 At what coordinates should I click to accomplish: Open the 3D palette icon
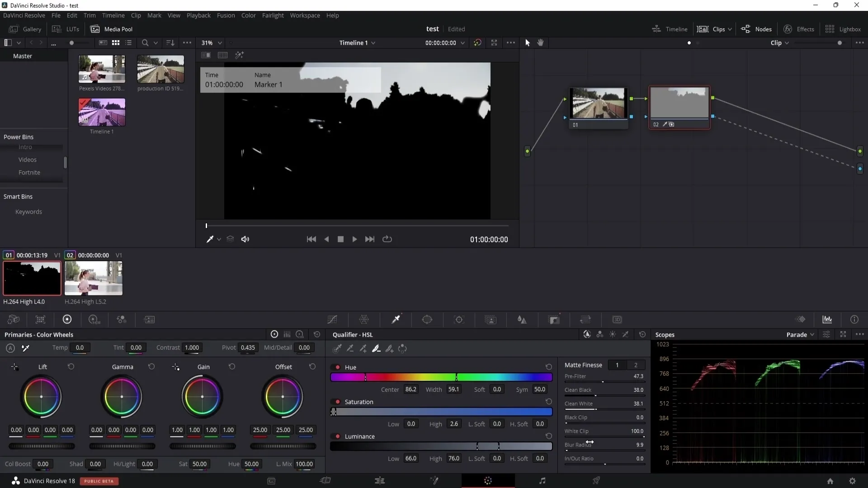point(617,319)
